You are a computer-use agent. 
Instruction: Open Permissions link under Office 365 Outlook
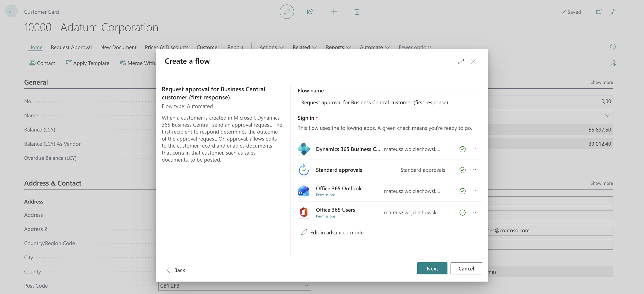click(x=326, y=195)
